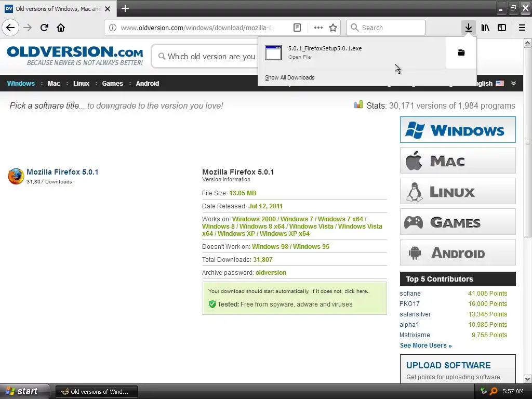Click page scrollbar down arrow

coord(528,379)
